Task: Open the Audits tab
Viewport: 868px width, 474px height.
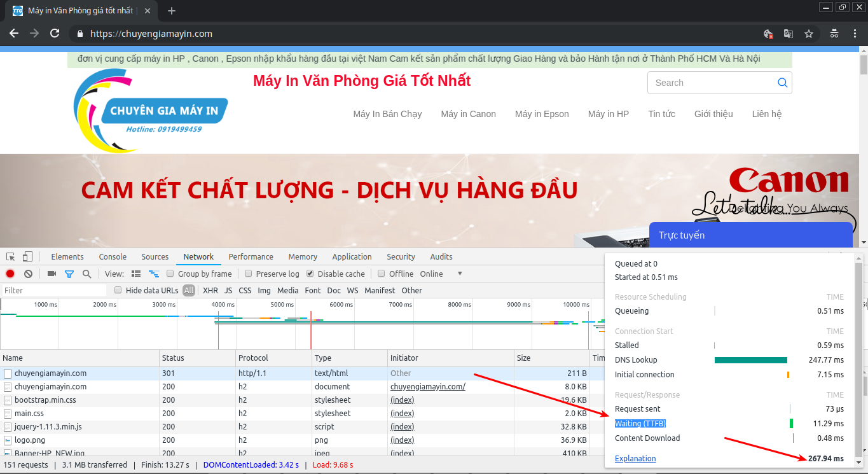Action: [x=441, y=257]
